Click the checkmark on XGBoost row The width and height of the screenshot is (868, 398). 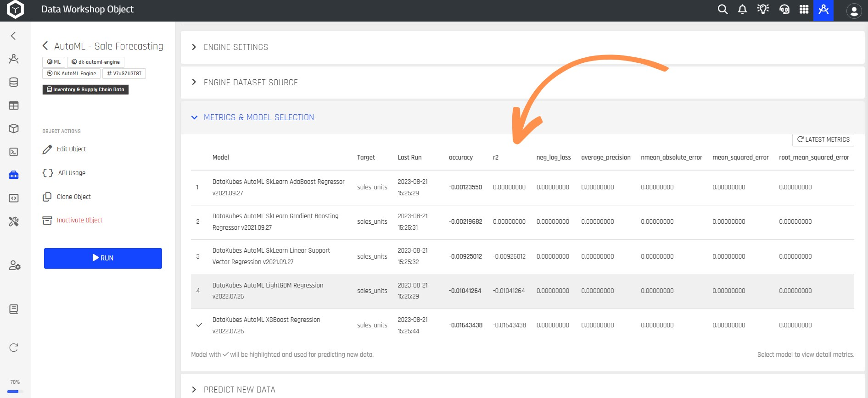[x=199, y=325]
